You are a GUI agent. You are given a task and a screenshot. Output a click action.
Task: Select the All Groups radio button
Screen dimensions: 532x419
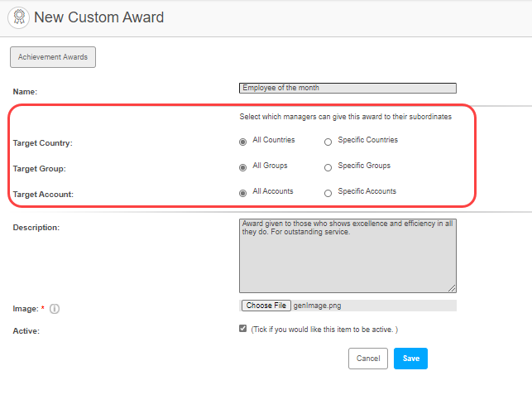pos(243,167)
